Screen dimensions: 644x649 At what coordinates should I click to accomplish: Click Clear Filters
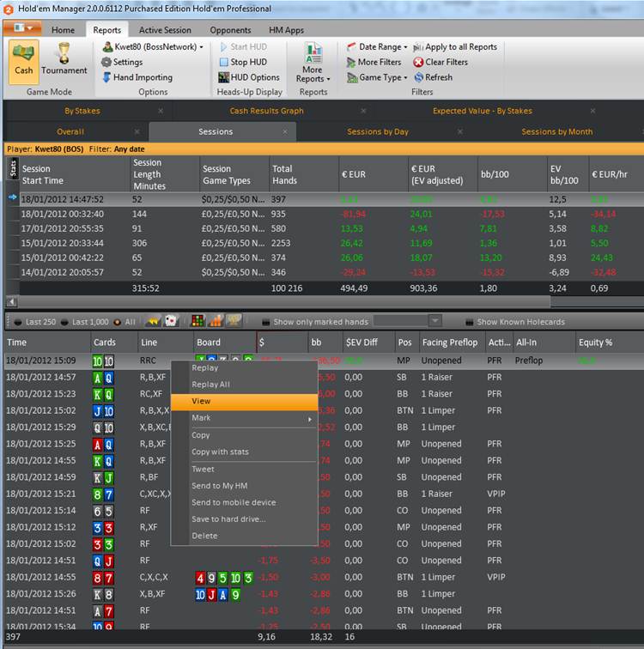pos(440,62)
